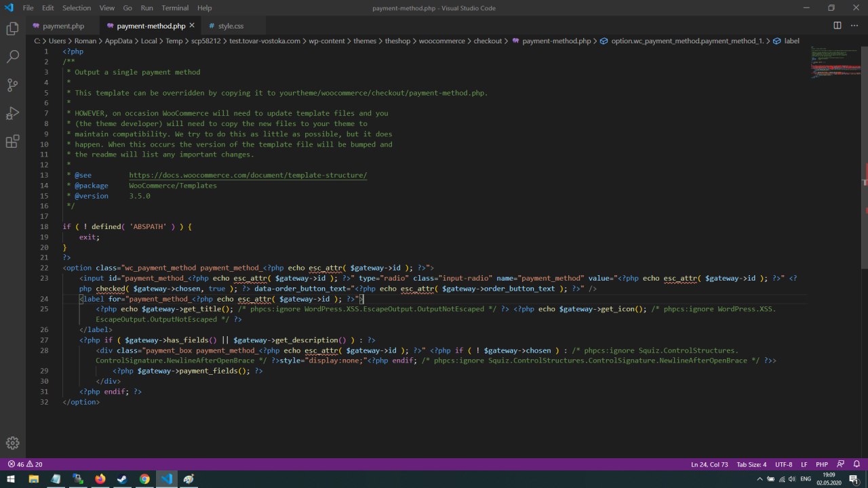The width and height of the screenshot is (868, 488).
Task: Open the Explorer view in activity bar
Action: click(12, 28)
